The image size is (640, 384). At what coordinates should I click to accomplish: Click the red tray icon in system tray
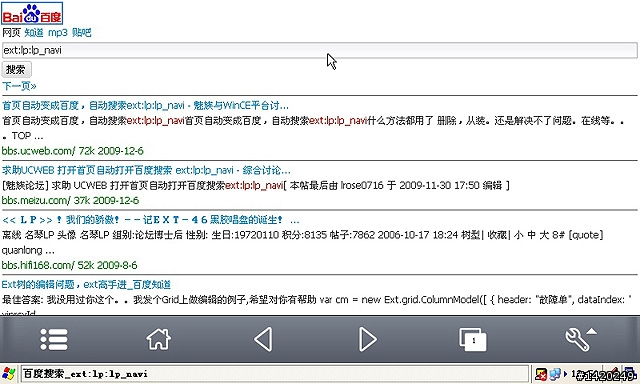tap(541, 374)
